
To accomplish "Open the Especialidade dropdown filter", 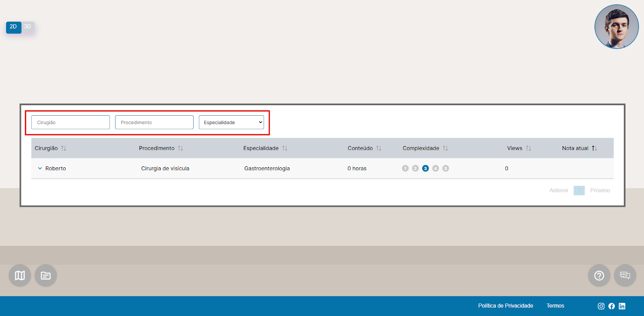I will [x=231, y=123].
